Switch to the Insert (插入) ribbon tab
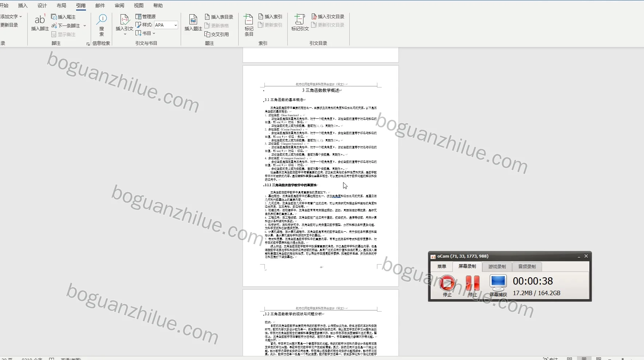Viewport: 644px width, 360px height. click(x=23, y=5)
